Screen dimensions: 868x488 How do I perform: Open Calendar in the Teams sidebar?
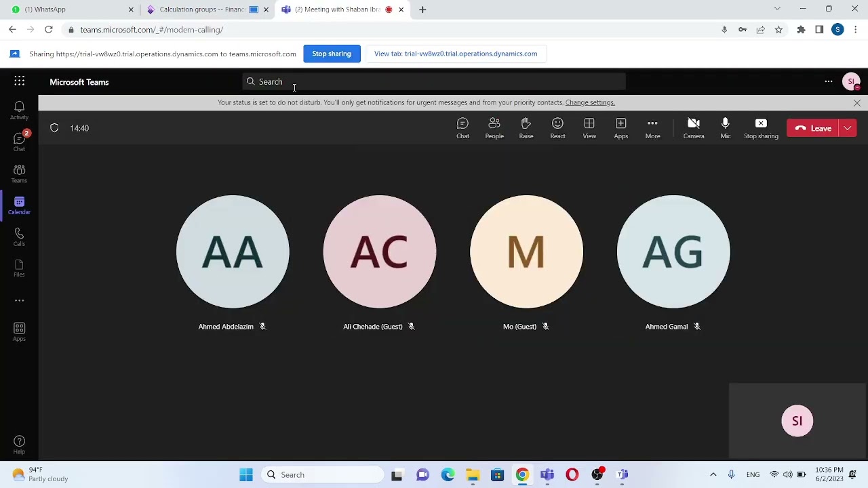pos(19,205)
